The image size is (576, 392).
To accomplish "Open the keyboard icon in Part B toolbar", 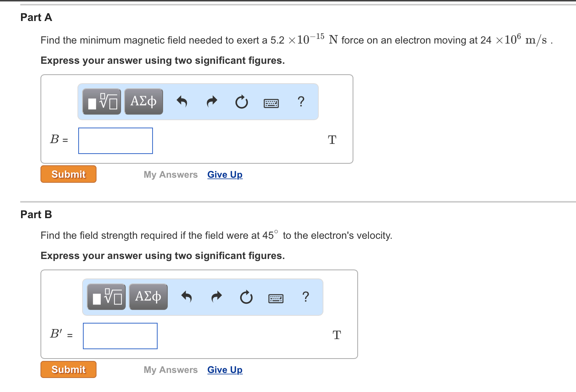I will (x=276, y=298).
